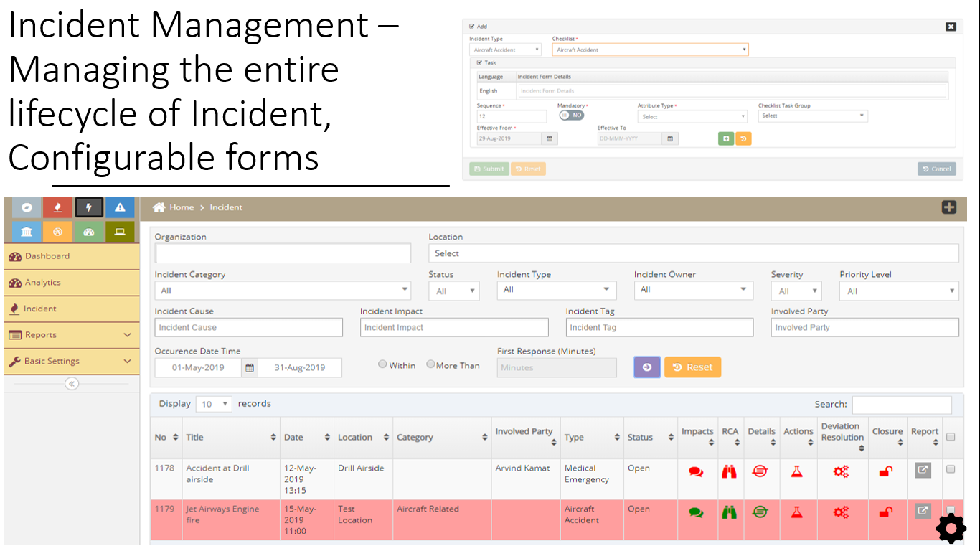Click the Home icon in breadcrumb

pos(159,207)
